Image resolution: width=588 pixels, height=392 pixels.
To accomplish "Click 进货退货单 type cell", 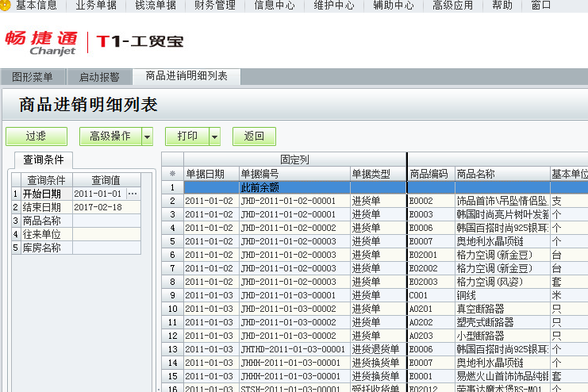I will [378, 349].
